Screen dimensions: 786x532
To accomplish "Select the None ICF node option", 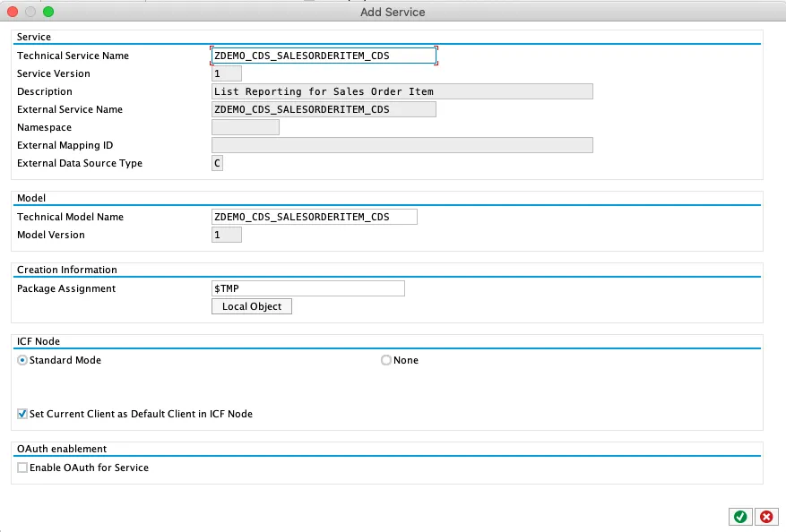I will (x=386, y=360).
